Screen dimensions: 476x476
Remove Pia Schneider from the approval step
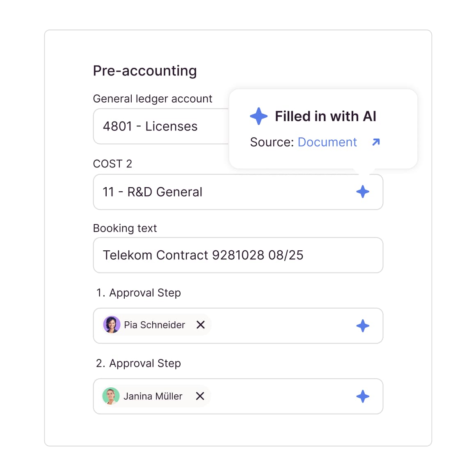pyautogui.click(x=201, y=325)
